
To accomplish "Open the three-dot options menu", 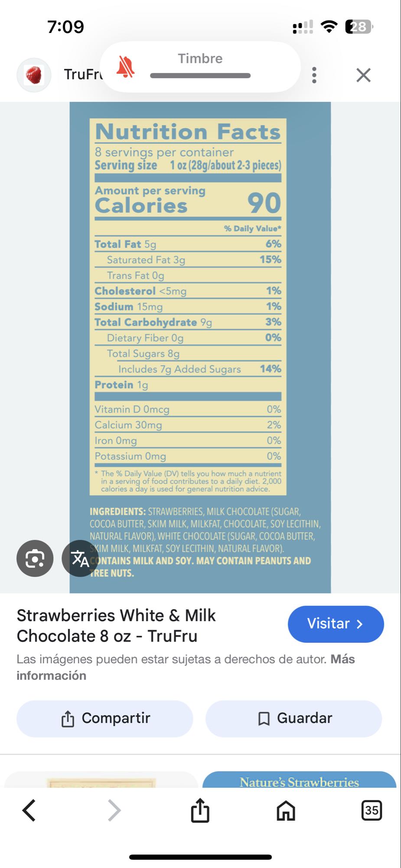I will coord(314,75).
